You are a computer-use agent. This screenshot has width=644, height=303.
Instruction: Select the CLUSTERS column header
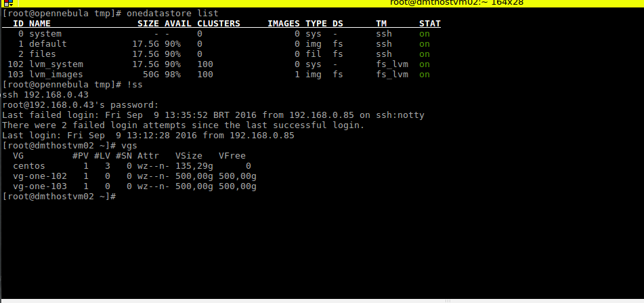219,24
